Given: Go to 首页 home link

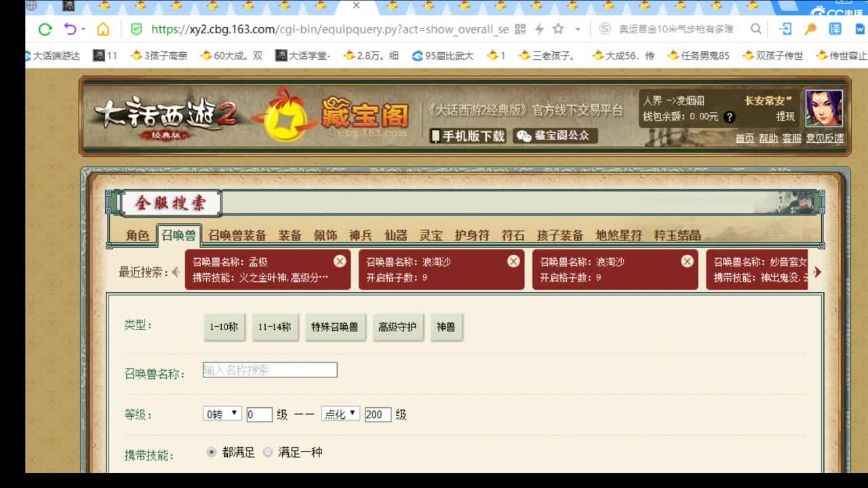Looking at the screenshot, I should 745,138.
